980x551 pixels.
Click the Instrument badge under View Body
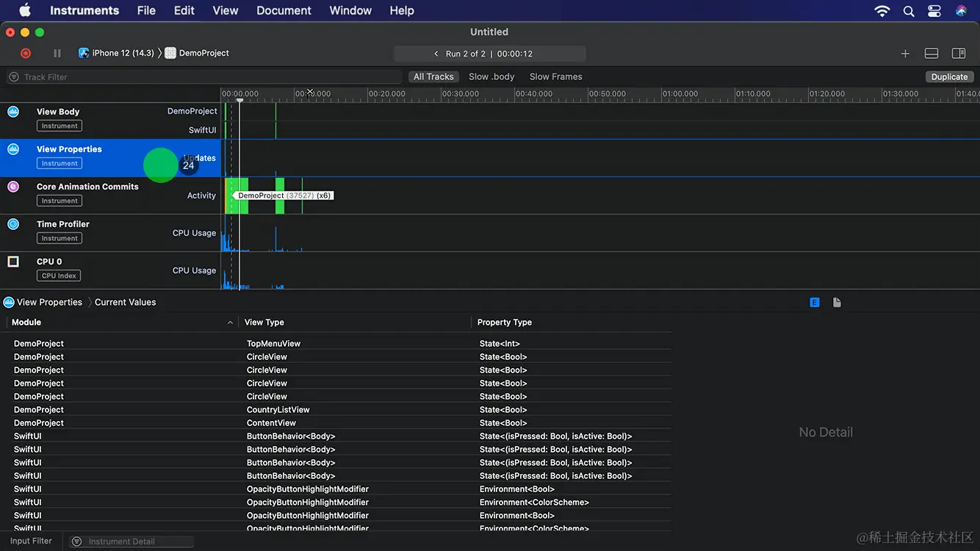coord(60,126)
